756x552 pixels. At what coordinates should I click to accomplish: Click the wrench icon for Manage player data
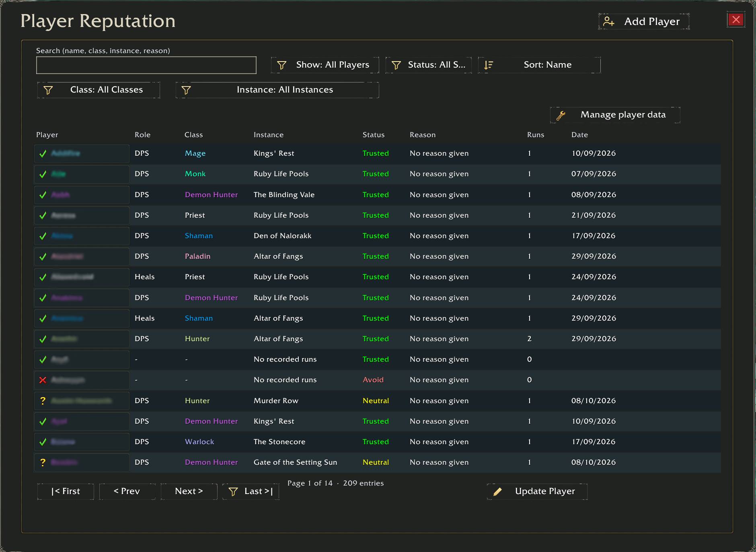coord(561,115)
